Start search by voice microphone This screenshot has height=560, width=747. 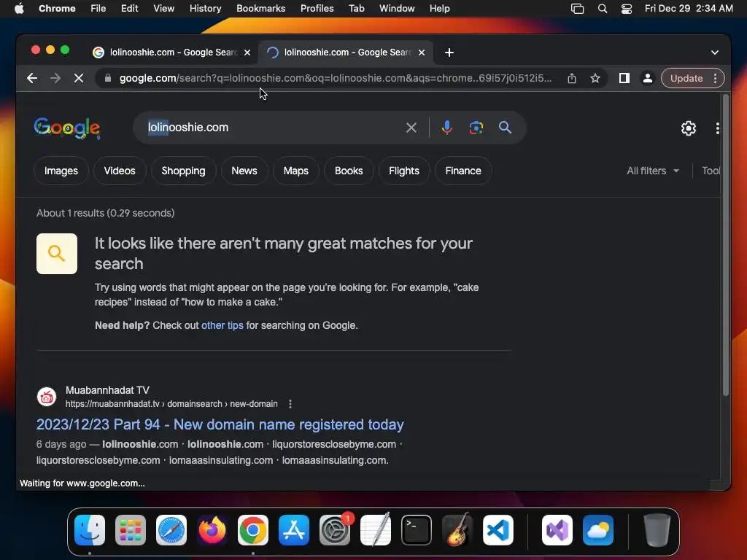(x=447, y=128)
